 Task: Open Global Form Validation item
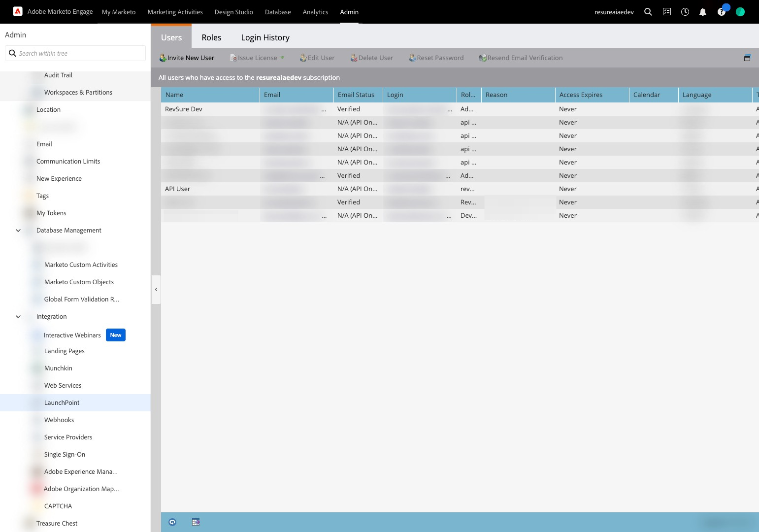coord(82,299)
